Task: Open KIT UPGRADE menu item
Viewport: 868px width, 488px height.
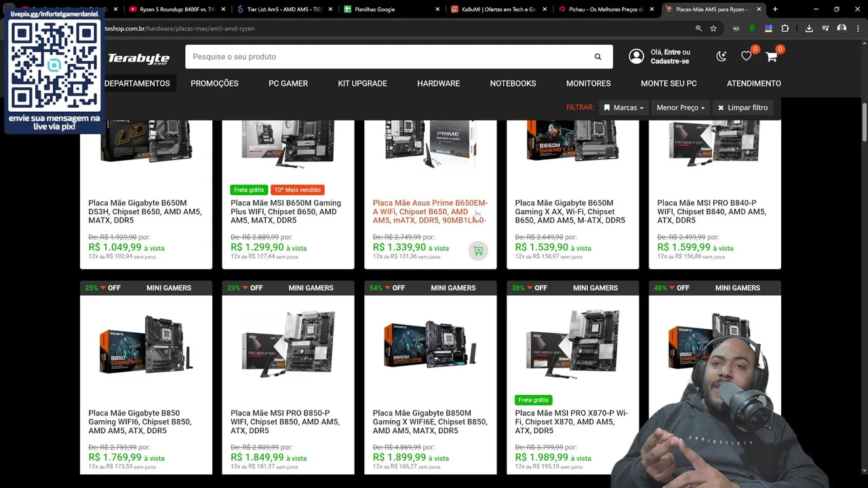Action: point(362,83)
